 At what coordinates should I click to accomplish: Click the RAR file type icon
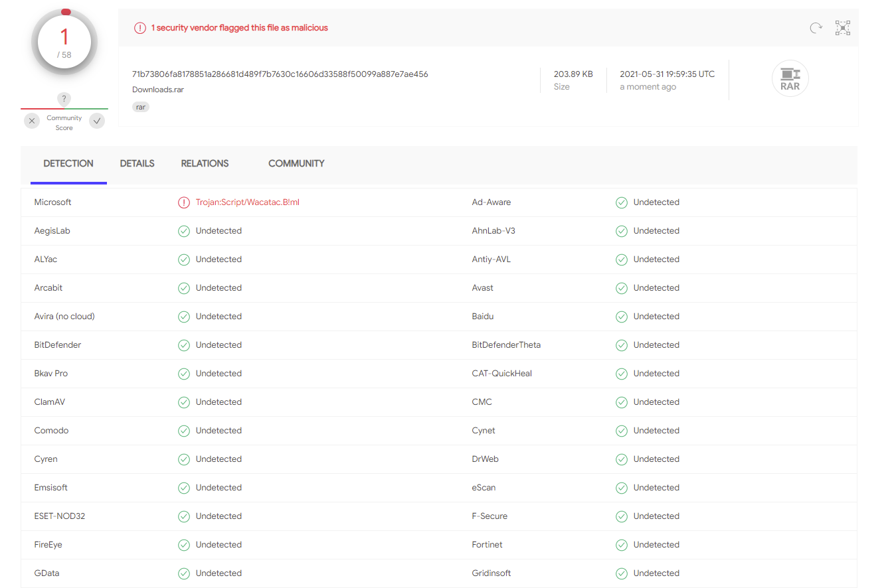pyautogui.click(x=790, y=79)
